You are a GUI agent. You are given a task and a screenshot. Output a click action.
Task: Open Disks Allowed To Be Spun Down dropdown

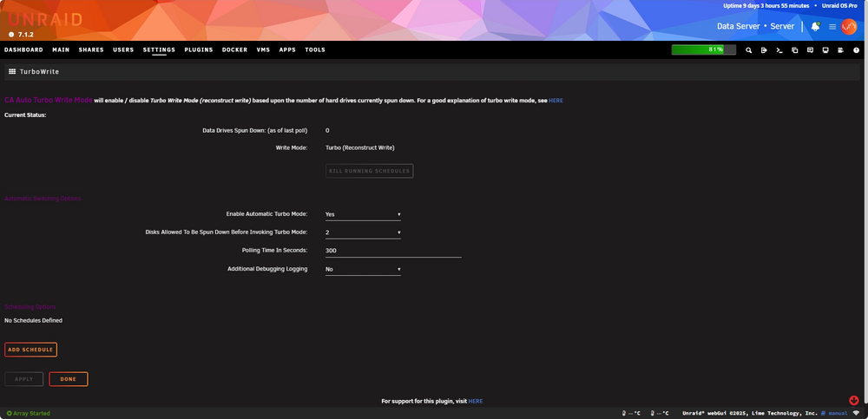[363, 232]
